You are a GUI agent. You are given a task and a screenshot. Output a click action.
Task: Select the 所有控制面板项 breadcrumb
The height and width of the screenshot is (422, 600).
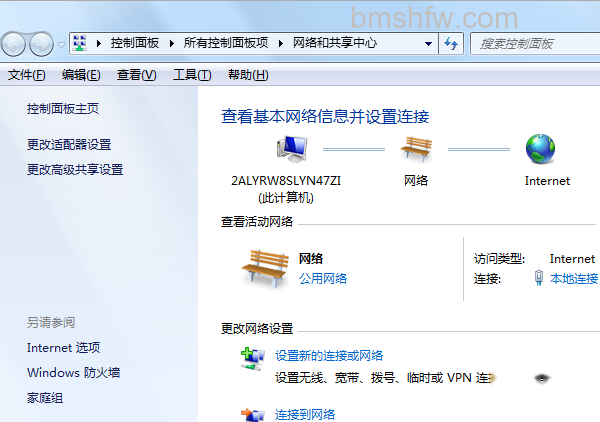(226, 43)
